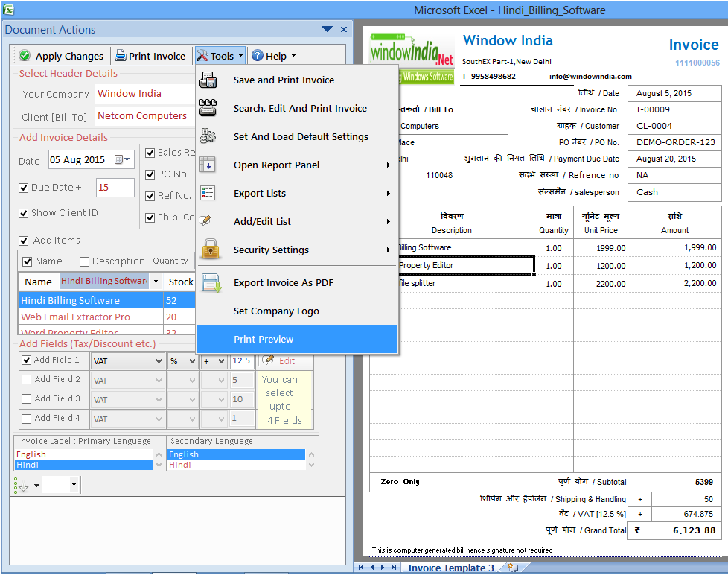Click the Save and Print Invoice icon
728x575 pixels.
pyautogui.click(x=208, y=80)
